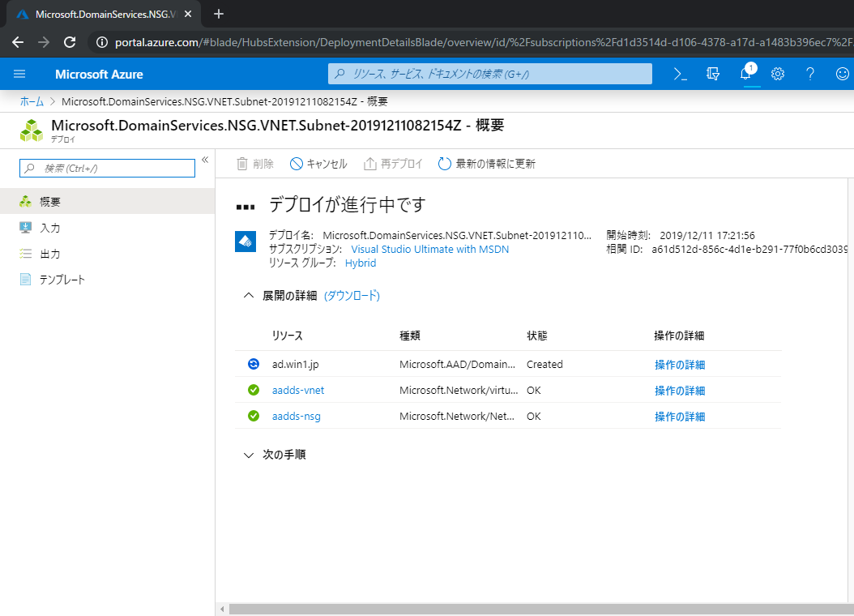Viewport: 854px width, 616px height.
Task: Click the OK status of aadds-nsg
Action: point(534,416)
